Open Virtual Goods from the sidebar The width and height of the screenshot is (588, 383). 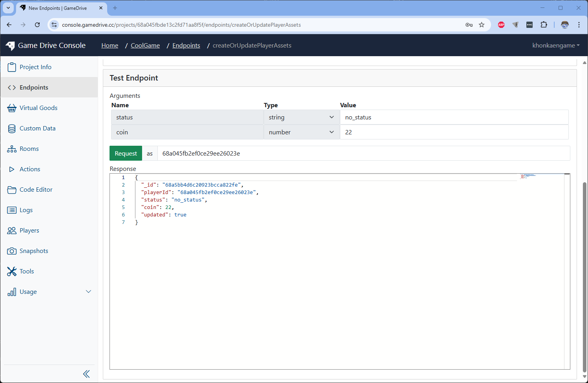pyautogui.click(x=12, y=108)
